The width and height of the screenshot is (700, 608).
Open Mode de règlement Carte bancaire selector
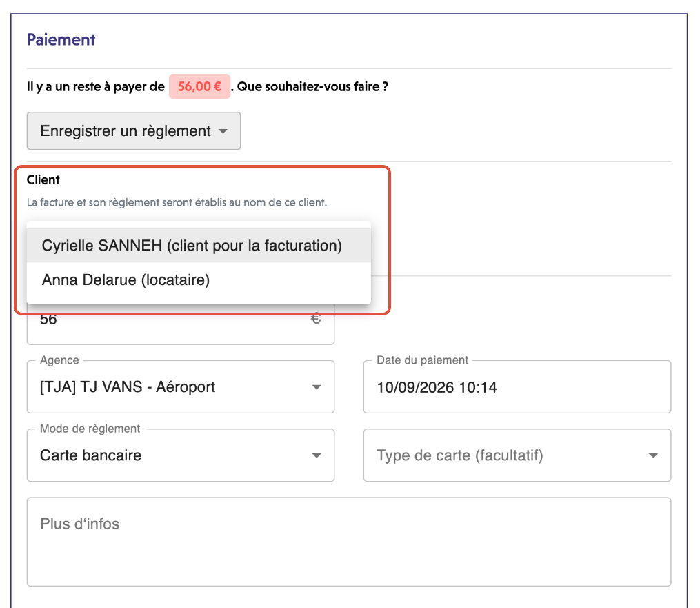point(181,455)
